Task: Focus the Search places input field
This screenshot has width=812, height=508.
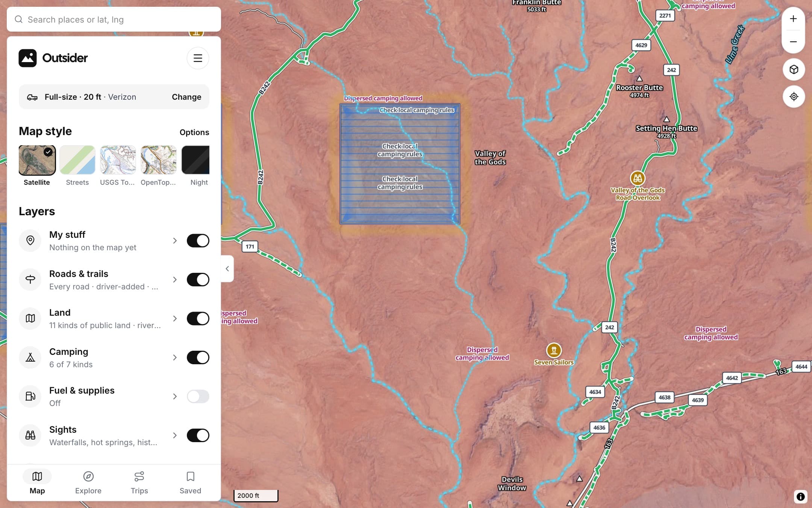Action: point(114,19)
